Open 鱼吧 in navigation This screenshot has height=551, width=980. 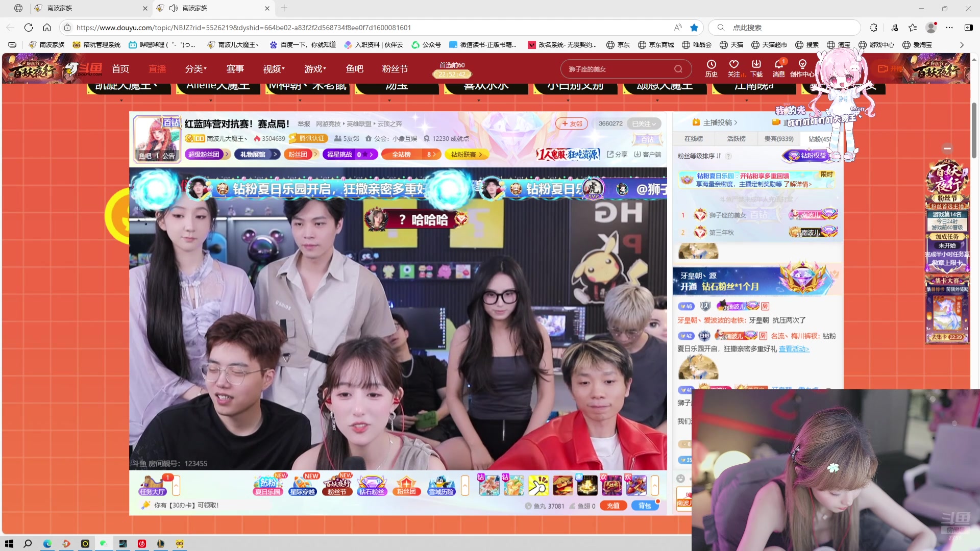[354, 69]
